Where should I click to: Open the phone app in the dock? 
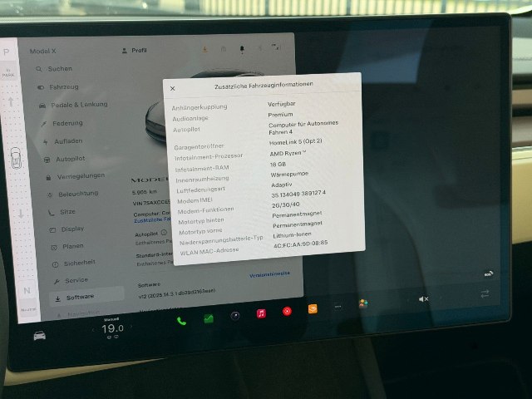(x=181, y=321)
